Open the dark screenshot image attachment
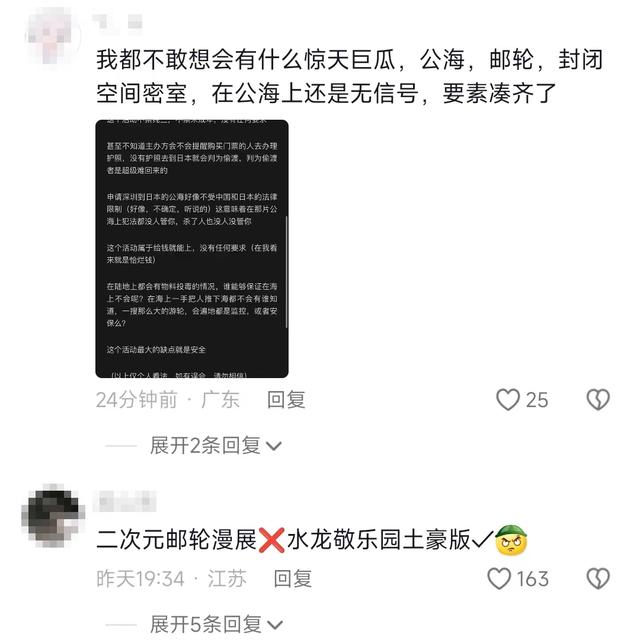 (x=192, y=249)
